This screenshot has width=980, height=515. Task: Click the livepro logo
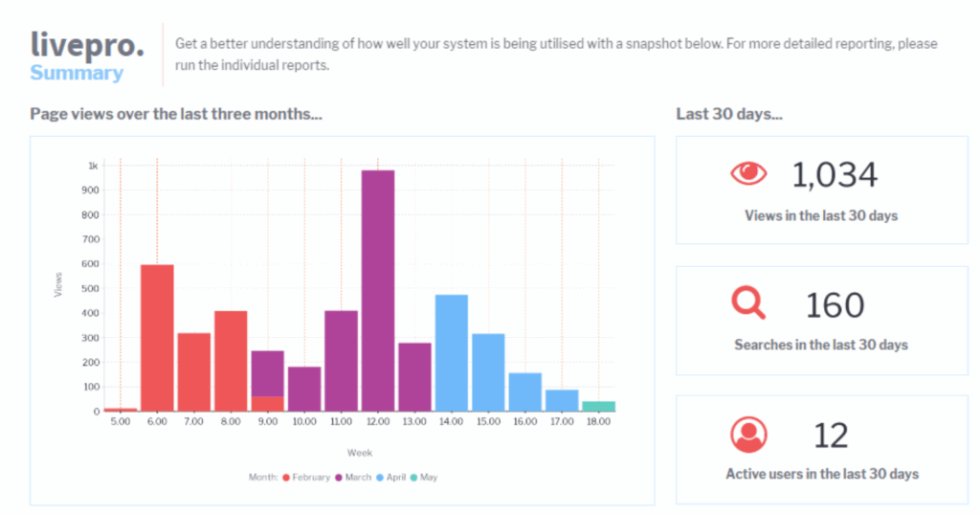[x=88, y=44]
